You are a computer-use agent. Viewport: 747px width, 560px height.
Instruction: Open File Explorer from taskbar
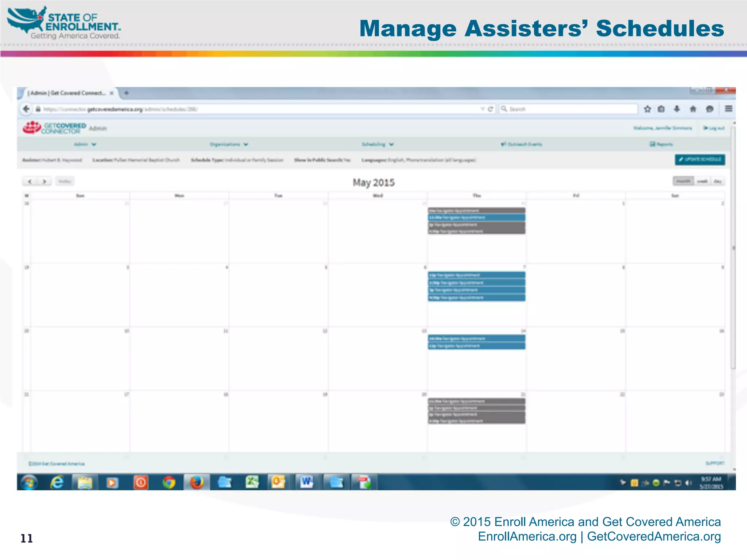85,482
